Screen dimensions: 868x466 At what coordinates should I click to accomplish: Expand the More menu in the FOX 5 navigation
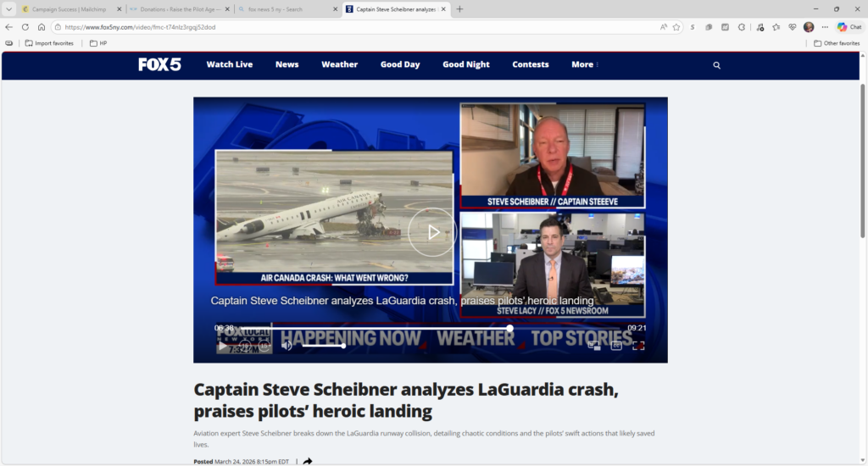coord(585,64)
